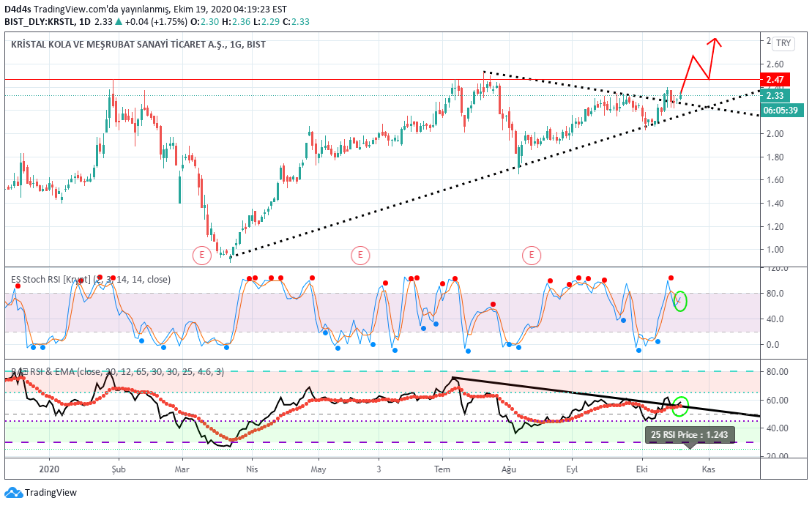Click the Eyl label on time axis

pos(572,469)
